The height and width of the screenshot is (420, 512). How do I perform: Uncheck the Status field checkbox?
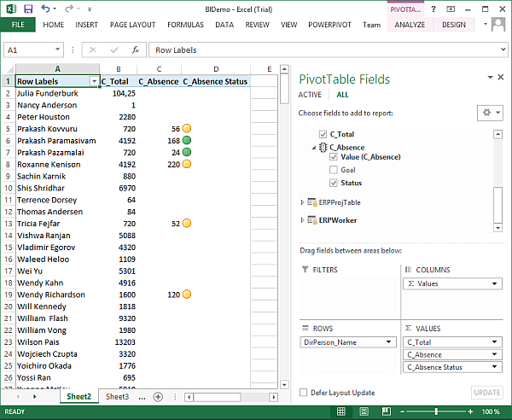pyautogui.click(x=333, y=183)
